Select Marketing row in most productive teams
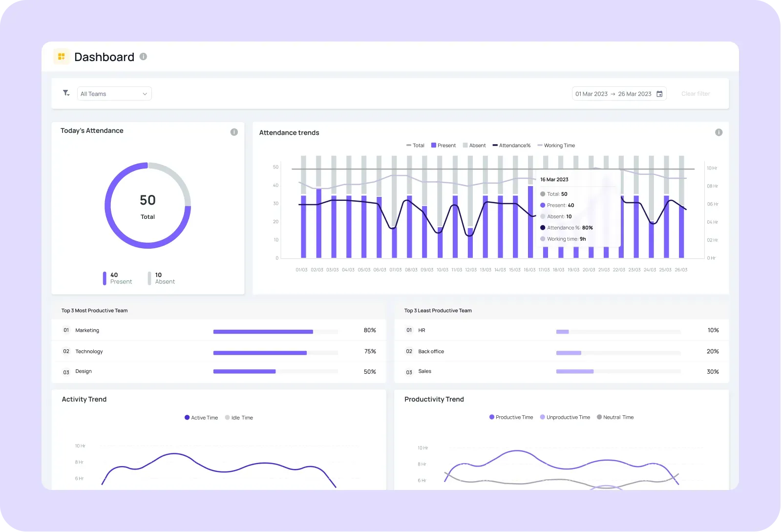The width and height of the screenshot is (781, 532). point(219,330)
